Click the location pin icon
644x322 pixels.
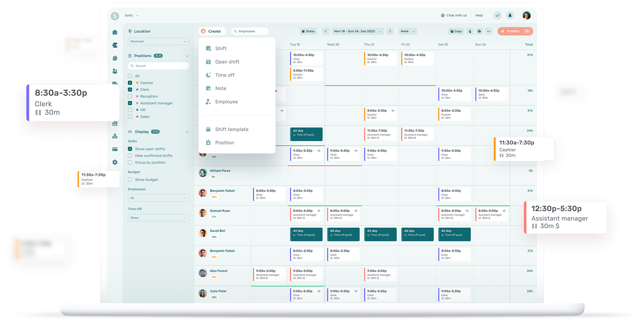(x=130, y=31)
